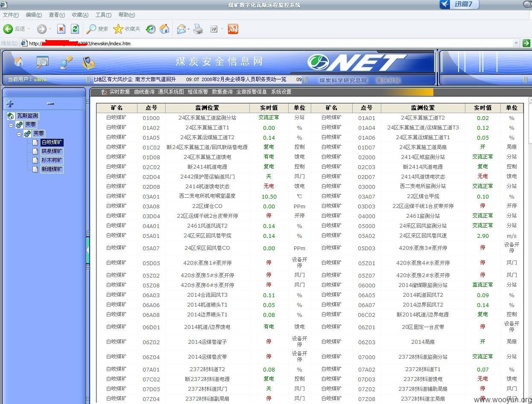This screenshot has width=532, height=404.
Task: Click the document icon beside 新维煤矿
Action: [x=35, y=169]
